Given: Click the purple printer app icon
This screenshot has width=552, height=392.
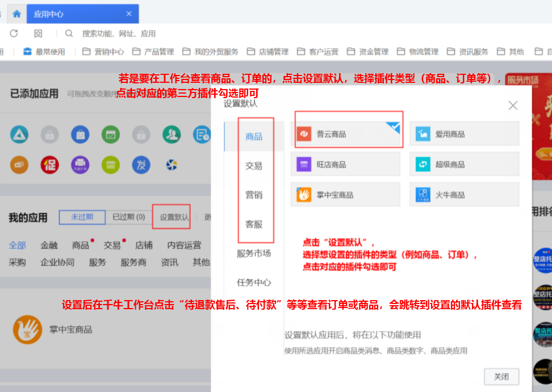Looking at the screenshot, I should point(80,165).
